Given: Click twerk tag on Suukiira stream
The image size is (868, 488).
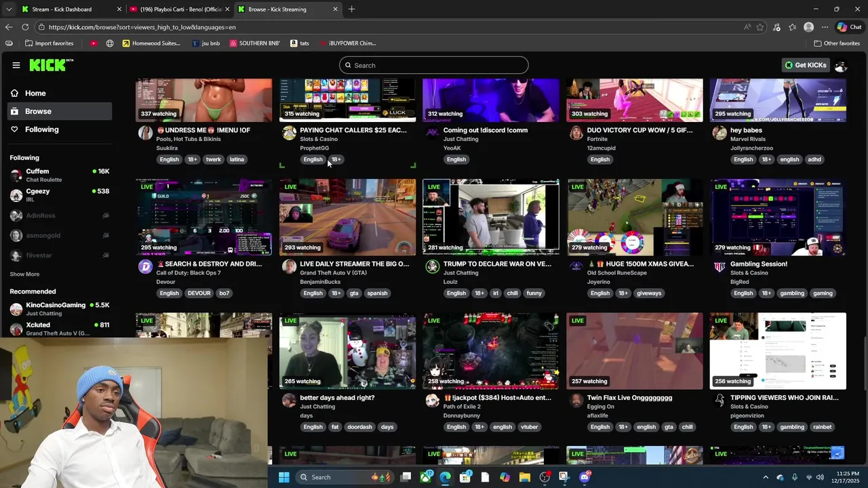Looking at the screenshot, I should 214,159.
